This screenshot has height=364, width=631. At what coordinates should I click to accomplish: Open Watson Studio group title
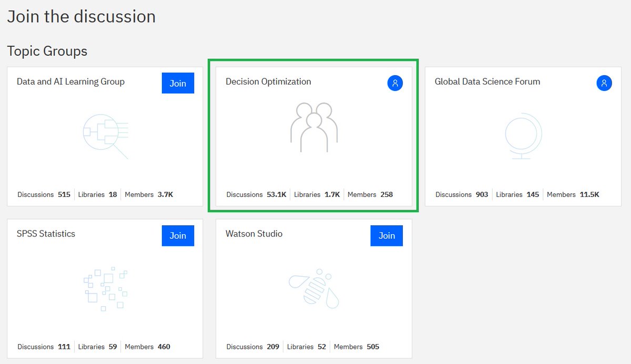point(254,234)
